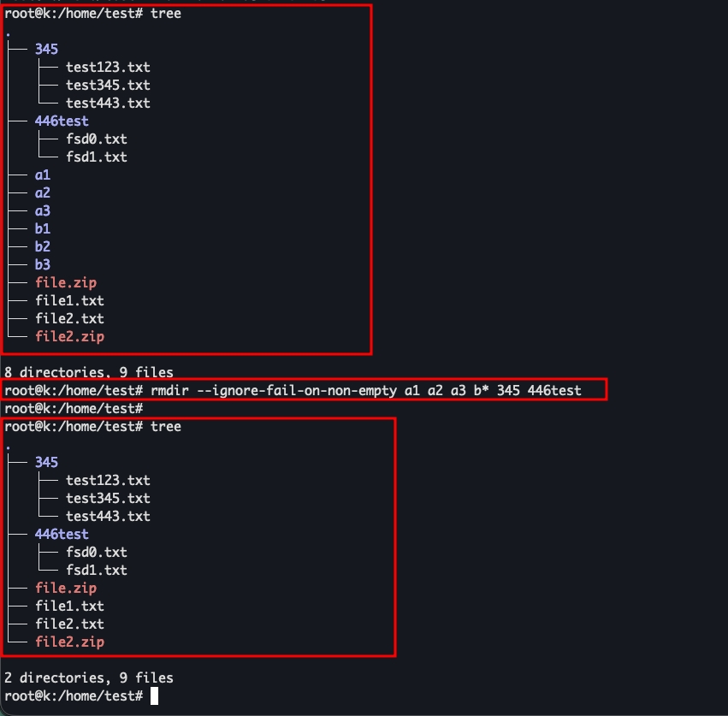This screenshot has height=716, width=728.
Task: Click the a1 directory in tree listing
Action: (x=42, y=175)
